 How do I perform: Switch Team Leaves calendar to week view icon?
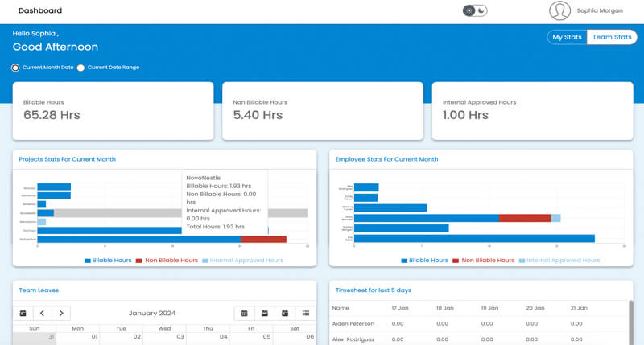(264, 313)
